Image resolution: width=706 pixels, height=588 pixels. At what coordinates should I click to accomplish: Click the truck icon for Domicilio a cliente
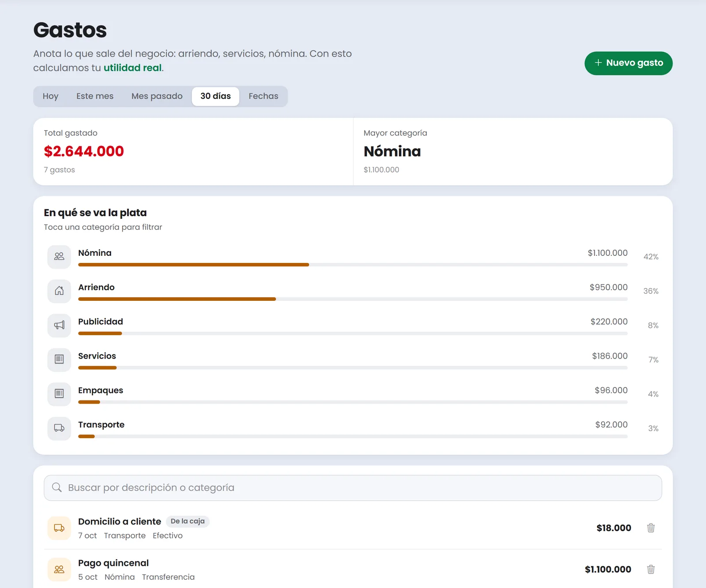(x=59, y=528)
